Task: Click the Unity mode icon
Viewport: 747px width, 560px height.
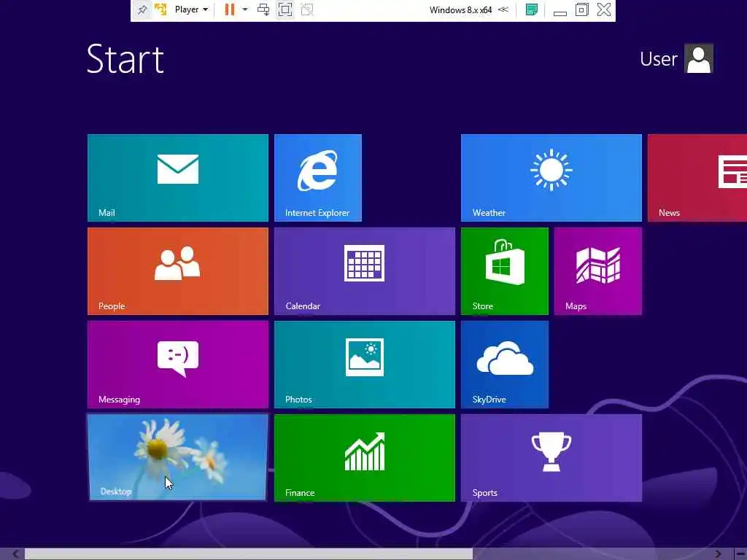Action: [307, 9]
